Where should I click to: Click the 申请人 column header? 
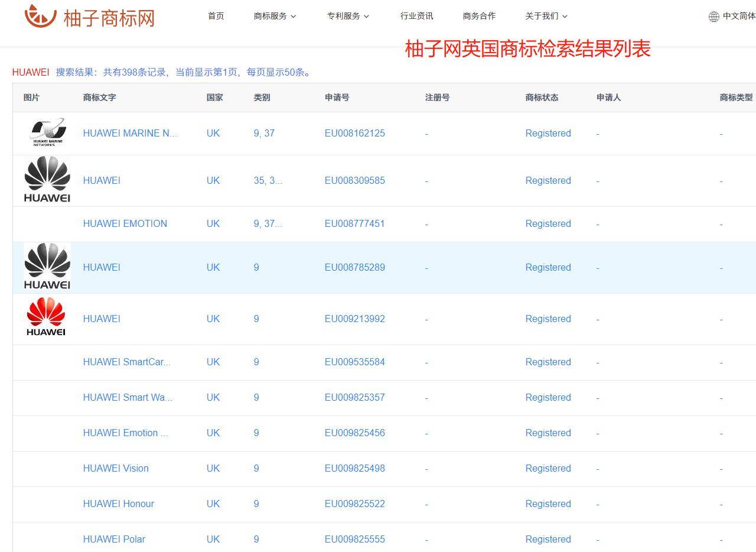pos(608,98)
